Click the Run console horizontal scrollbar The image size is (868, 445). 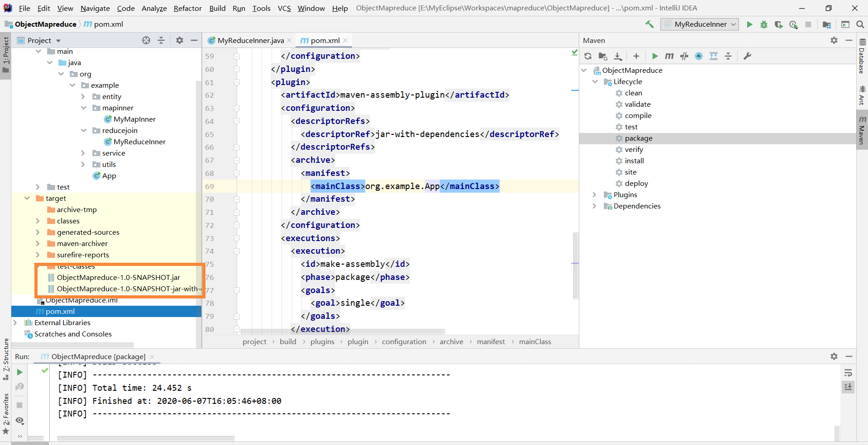146,438
